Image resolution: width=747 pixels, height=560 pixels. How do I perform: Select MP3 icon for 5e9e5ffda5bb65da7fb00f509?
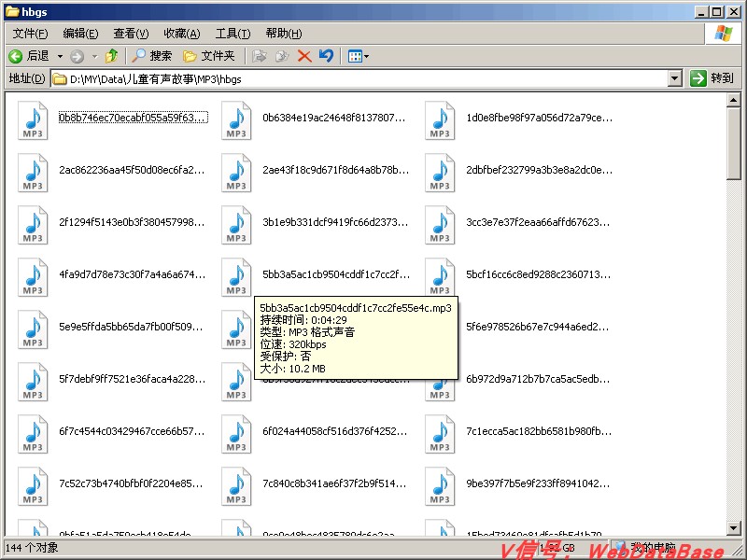[33, 330]
